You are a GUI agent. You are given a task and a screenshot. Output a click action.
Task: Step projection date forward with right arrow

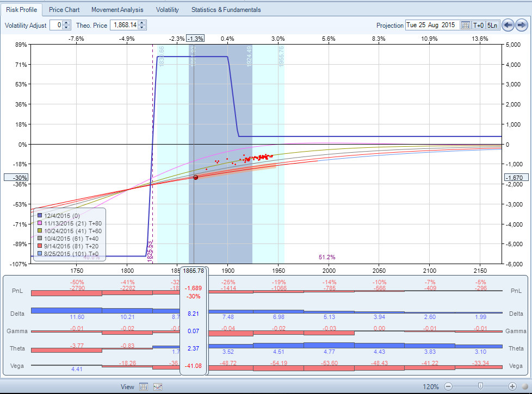(x=522, y=25)
